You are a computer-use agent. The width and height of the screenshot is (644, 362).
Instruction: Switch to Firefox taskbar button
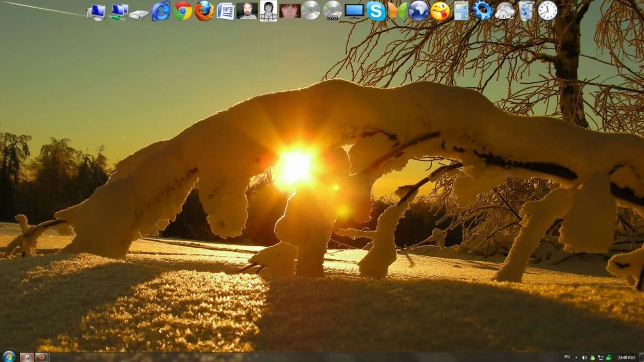click(42, 357)
